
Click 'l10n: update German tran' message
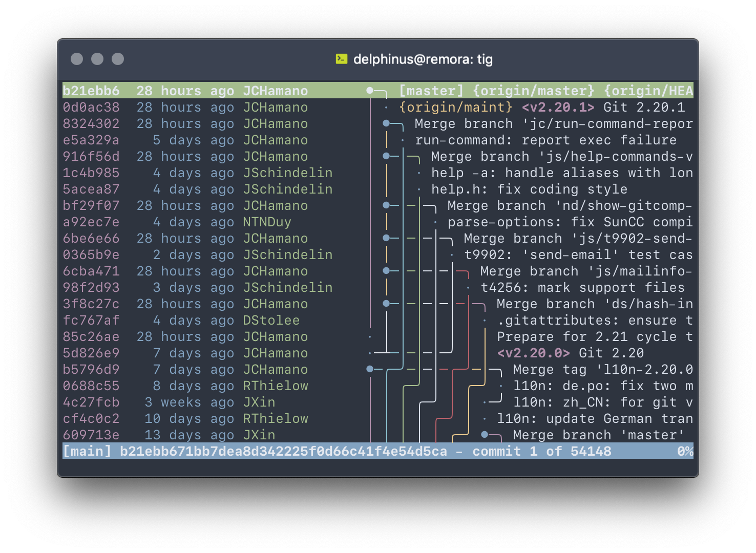click(x=595, y=418)
